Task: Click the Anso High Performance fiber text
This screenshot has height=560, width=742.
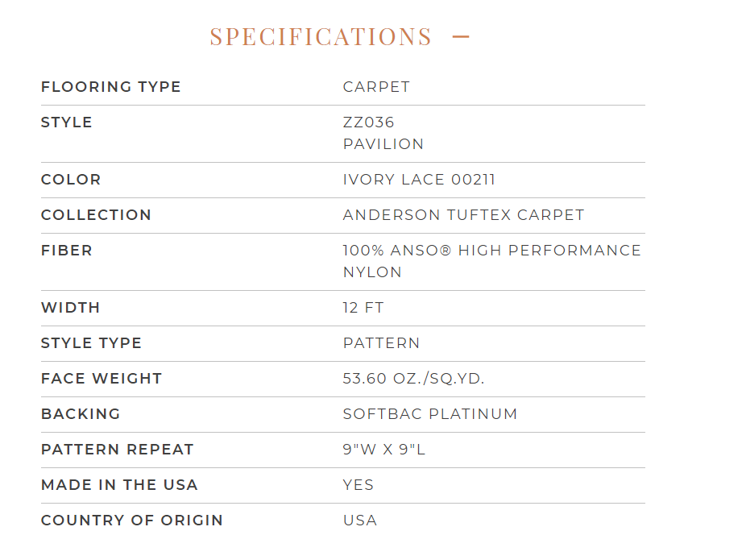Action: tap(491, 251)
